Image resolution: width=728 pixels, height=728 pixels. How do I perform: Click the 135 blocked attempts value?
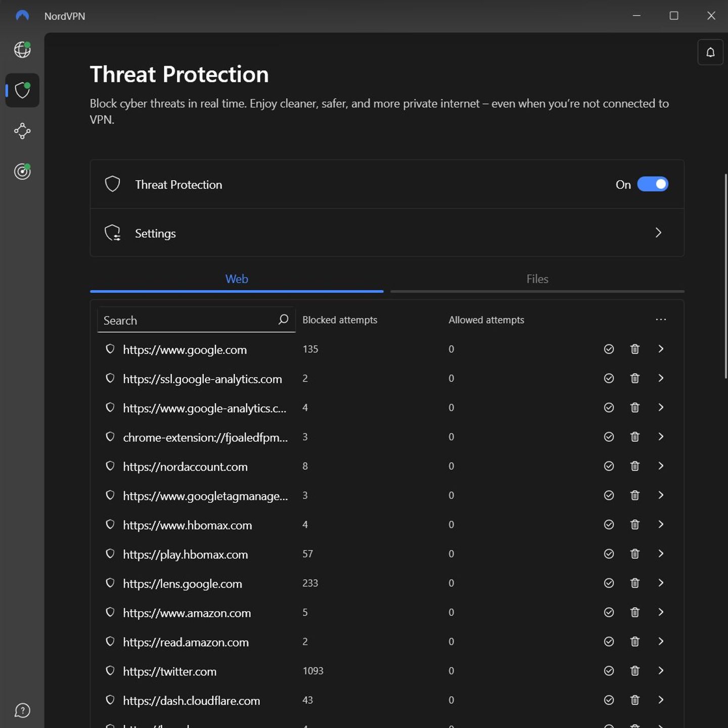(x=310, y=349)
